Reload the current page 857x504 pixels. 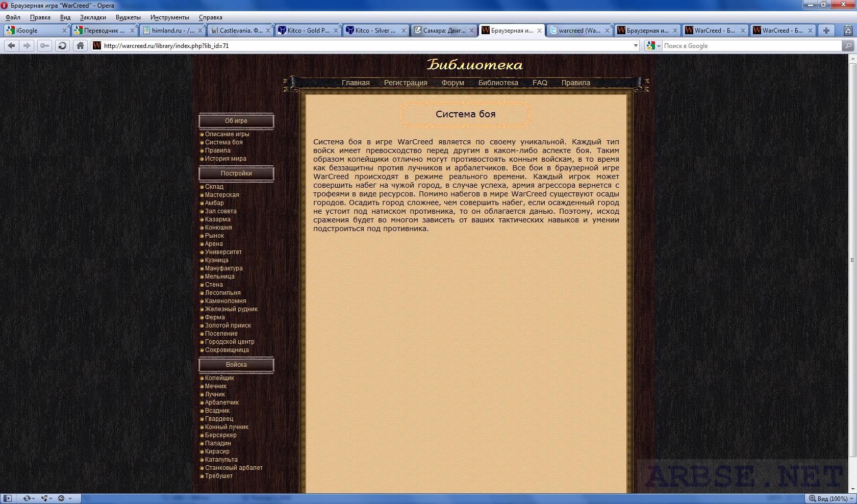[62, 45]
